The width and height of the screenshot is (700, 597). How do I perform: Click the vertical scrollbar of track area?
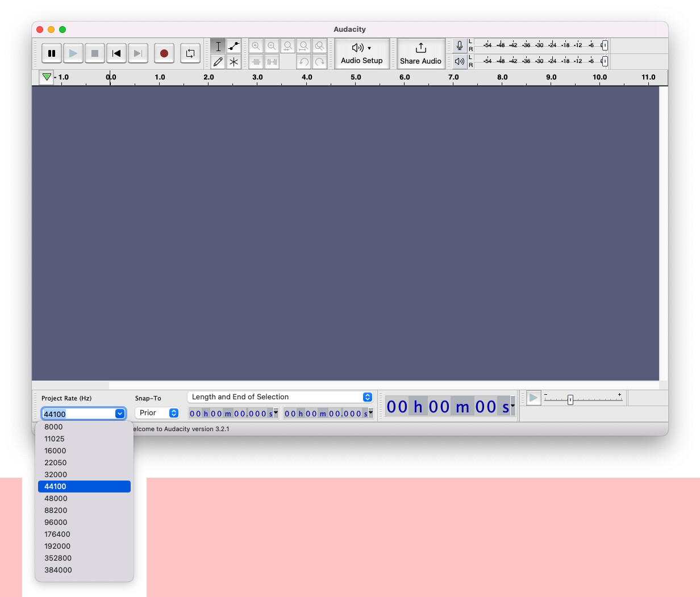click(x=664, y=233)
